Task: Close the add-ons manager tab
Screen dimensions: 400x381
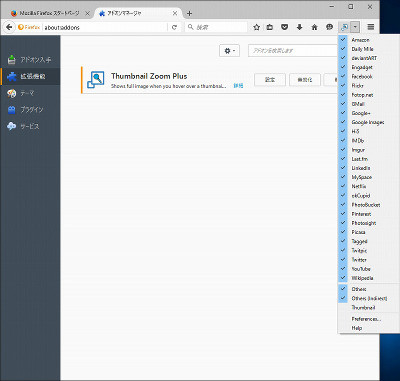Action: click(175, 13)
